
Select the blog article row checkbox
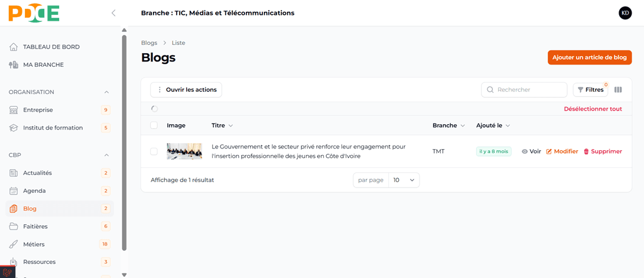(154, 151)
